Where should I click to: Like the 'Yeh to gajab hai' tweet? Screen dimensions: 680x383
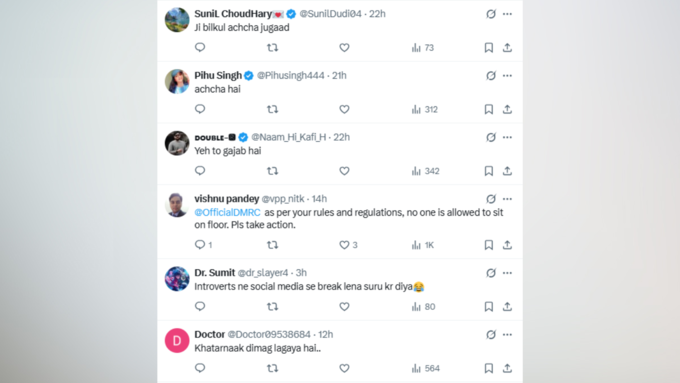pyautogui.click(x=344, y=171)
